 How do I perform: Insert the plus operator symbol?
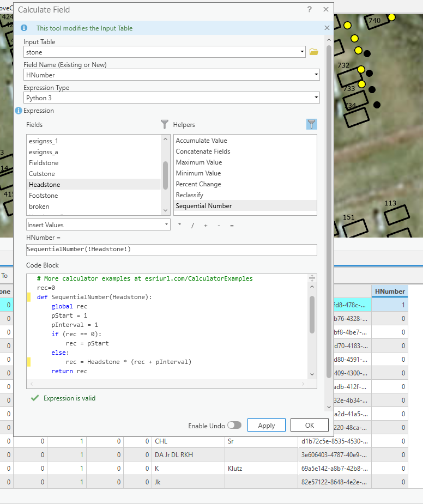[206, 225]
